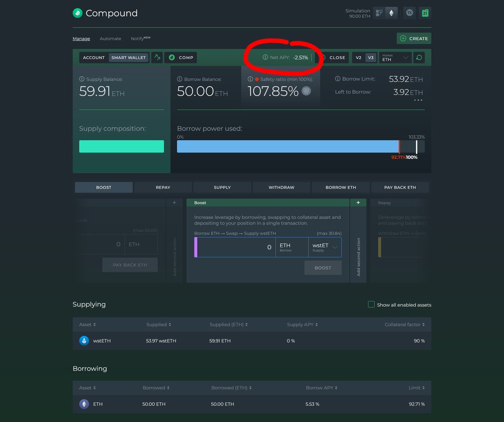
Task: Select the REPAY action tab
Action: 163,187
